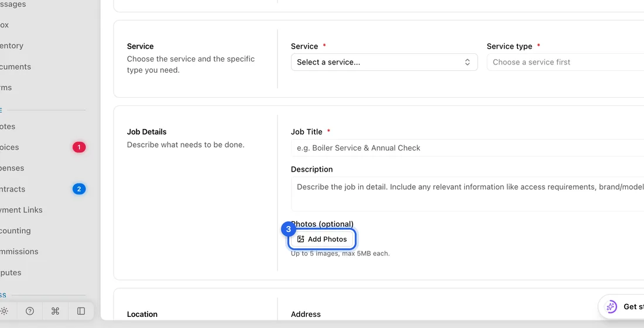Viewport: 644px width, 328px height.
Task: Click the sparkle assistant icon
Action: (611, 307)
